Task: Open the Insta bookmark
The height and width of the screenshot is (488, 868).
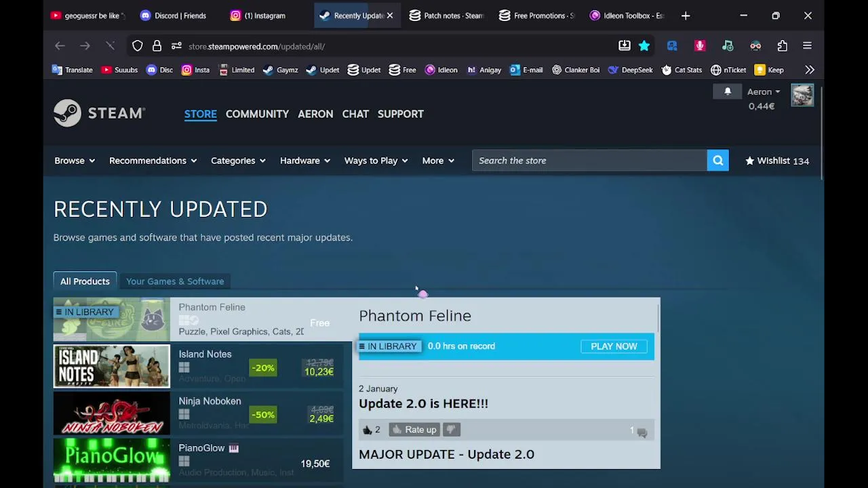Action: pos(195,70)
